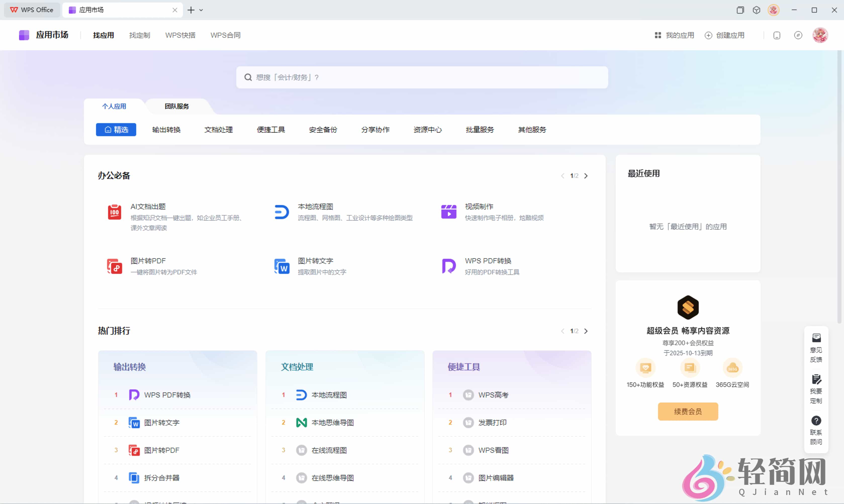Advance 热门排行 to page two
Viewport: 844px width, 504px height.
586,331
